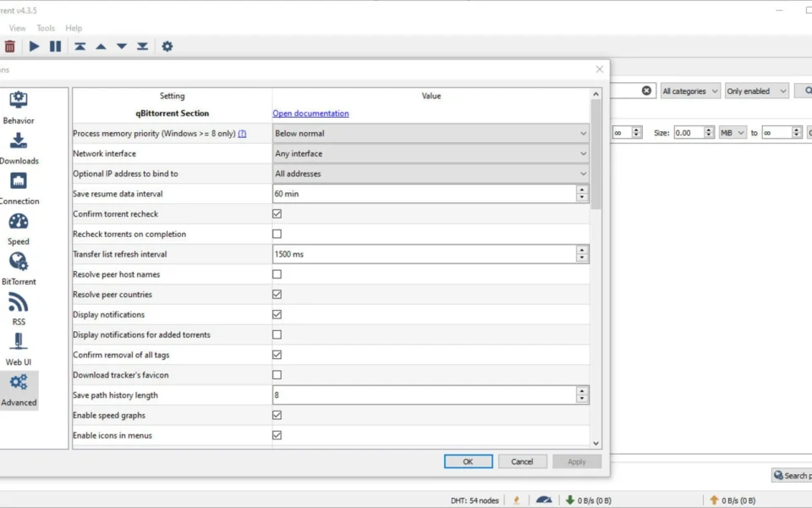Screen dimensions: 812x508
Task: Toggle Enable icons in menus checkbox
Action: point(277,435)
